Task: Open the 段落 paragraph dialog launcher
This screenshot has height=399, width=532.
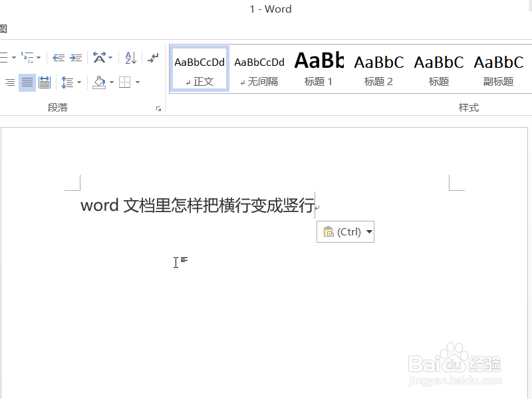Action: (x=158, y=108)
